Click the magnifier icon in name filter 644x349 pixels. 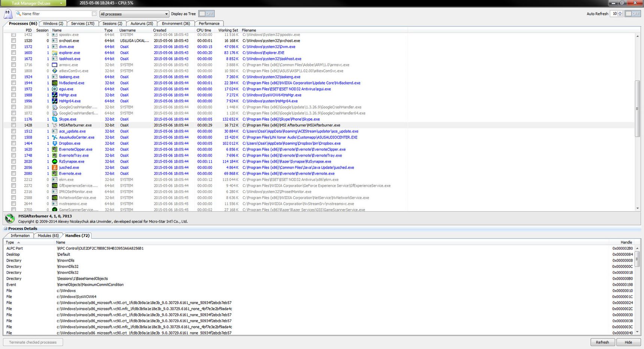point(18,14)
